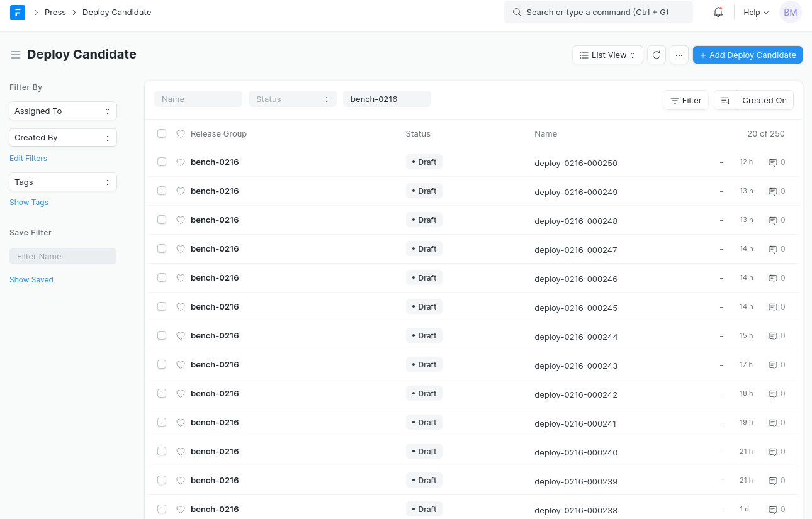The height and width of the screenshot is (519, 812).
Task: Open the Filter options
Action: pos(685,100)
